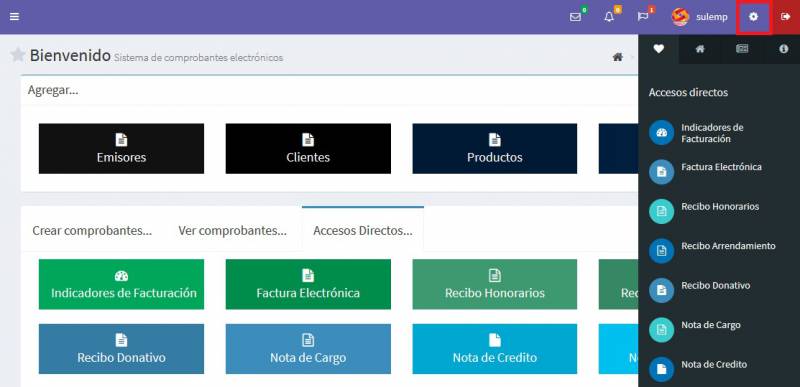This screenshot has width=800, height=387.
Task: Open the Nota de Credito tile
Action: click(x=494, y=349)
